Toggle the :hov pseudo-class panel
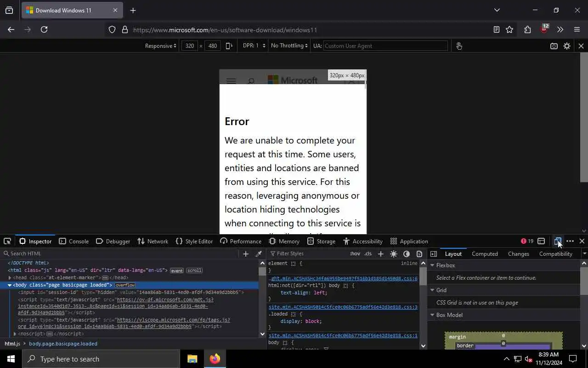 coord(355,253)
